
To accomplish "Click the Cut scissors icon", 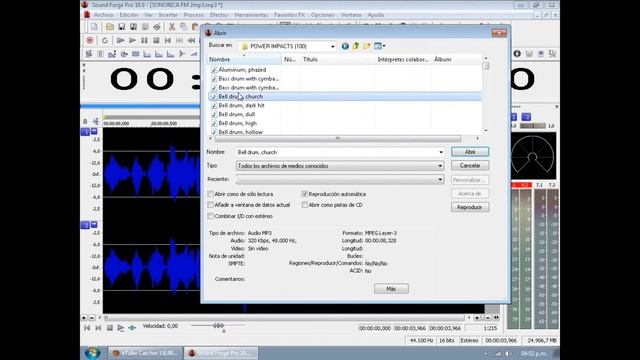I will pyautogui.click(x=172, y=27).
